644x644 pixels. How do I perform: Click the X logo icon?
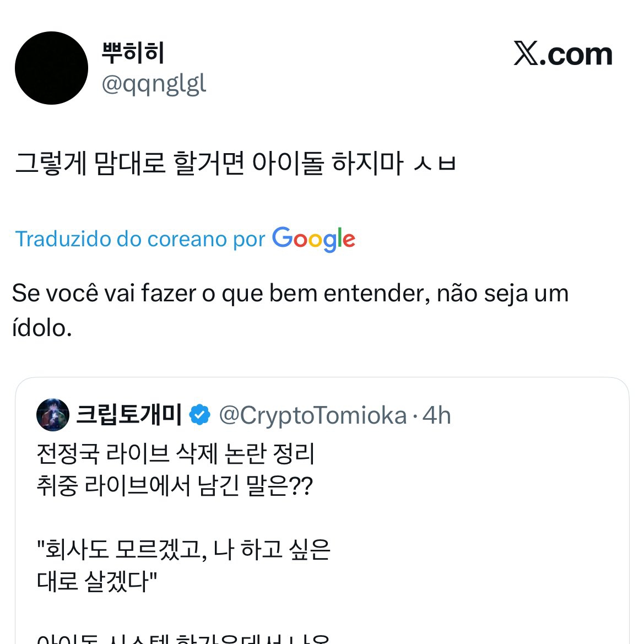coord(526,53)
